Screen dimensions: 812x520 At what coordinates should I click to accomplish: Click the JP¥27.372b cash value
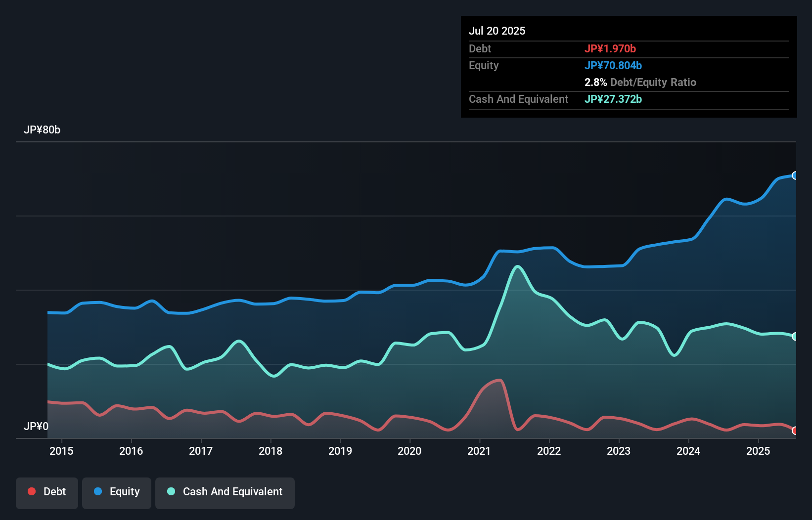coord(613,99)
